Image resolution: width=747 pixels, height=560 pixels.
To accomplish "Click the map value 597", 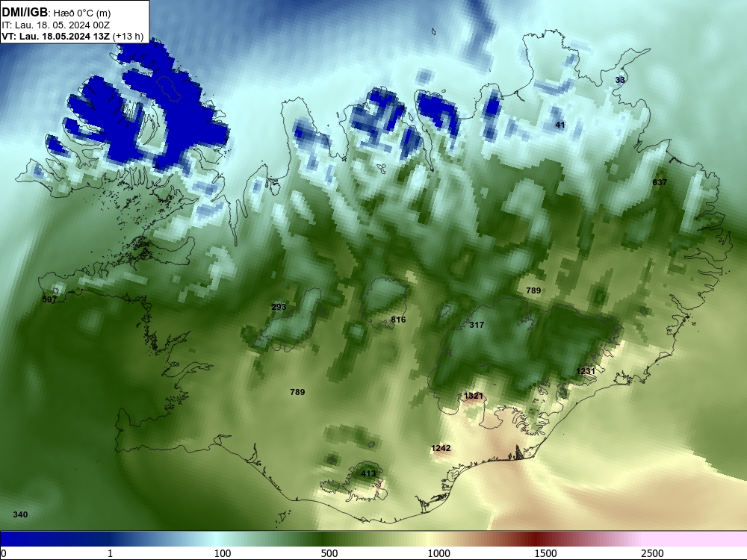I will 49,299.
